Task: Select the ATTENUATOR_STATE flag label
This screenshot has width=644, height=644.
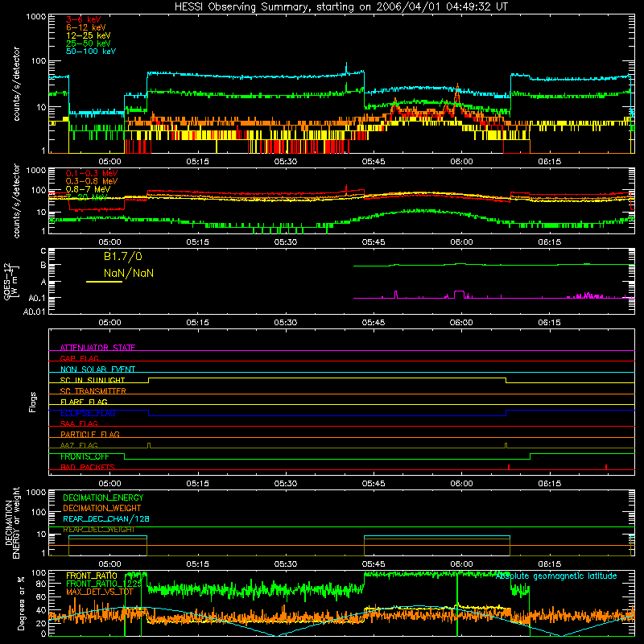Action: [97, 348]
